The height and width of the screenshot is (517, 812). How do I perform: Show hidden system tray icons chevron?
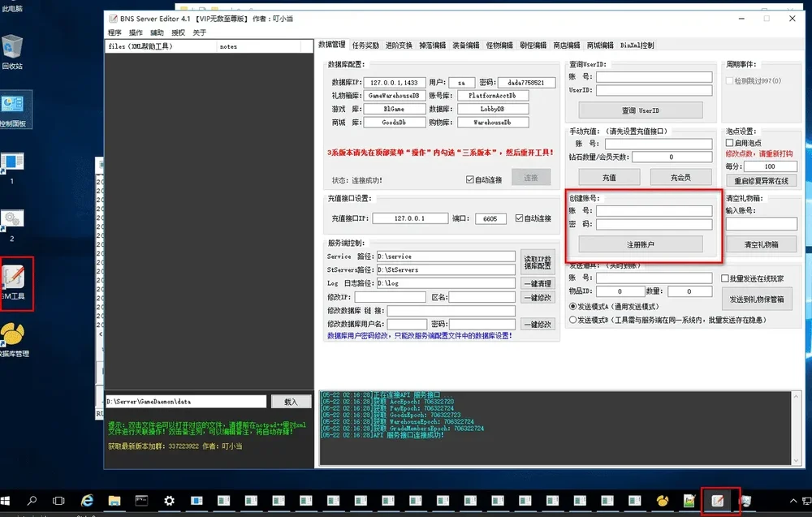pyautogui.click(x=793, y=501)
